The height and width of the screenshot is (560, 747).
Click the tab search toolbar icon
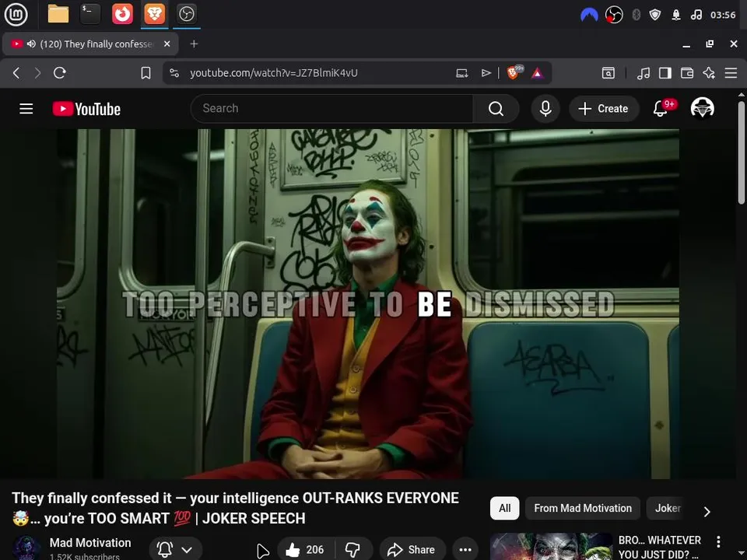tap(608, 73)
